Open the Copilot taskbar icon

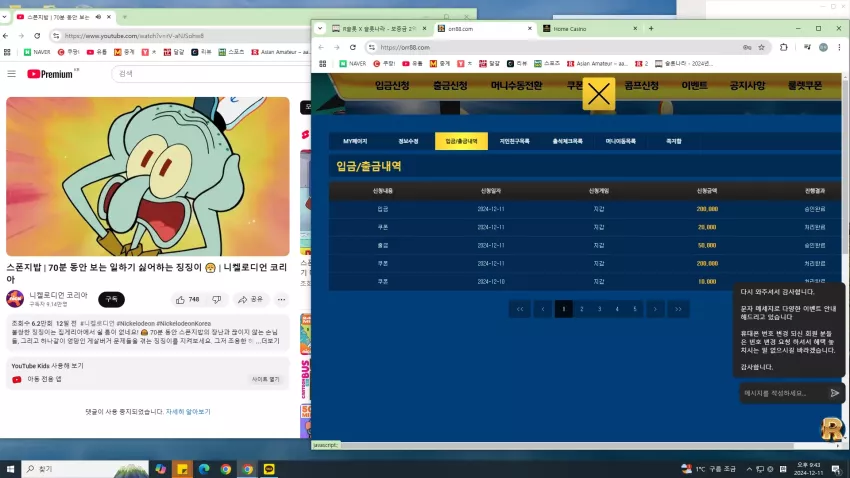pyautogui.click(x=160, y=469)
